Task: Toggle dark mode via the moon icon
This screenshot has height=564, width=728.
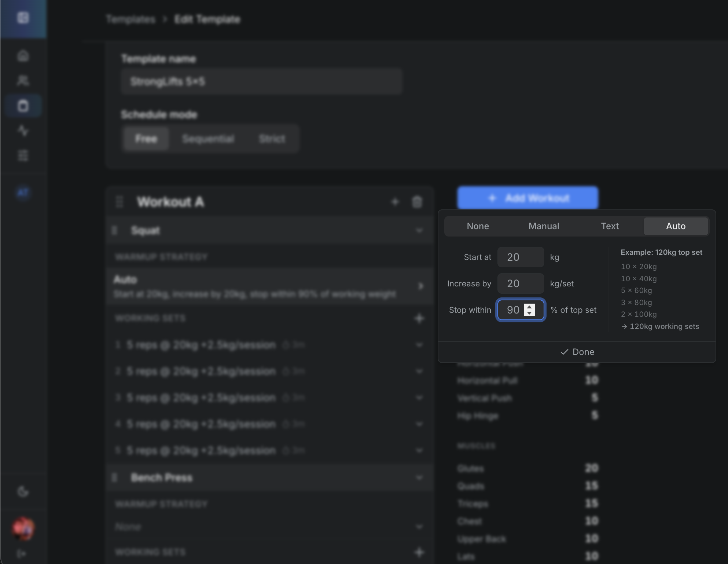Action: 23,491
